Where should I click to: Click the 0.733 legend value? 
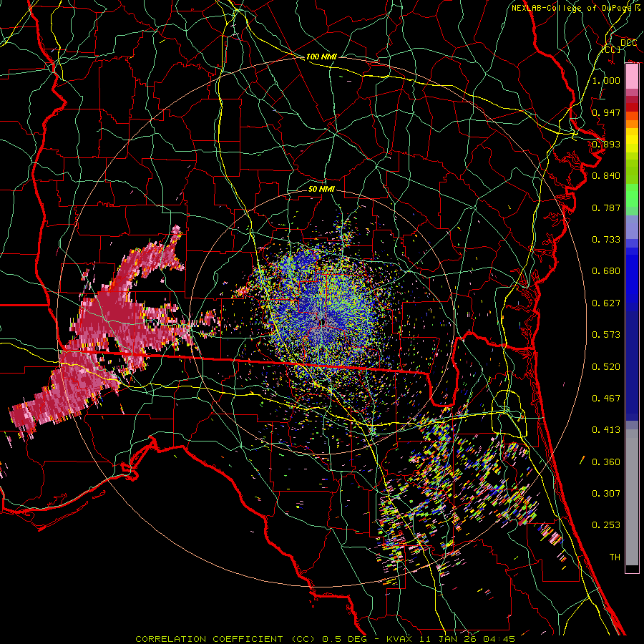coord(606,240)
